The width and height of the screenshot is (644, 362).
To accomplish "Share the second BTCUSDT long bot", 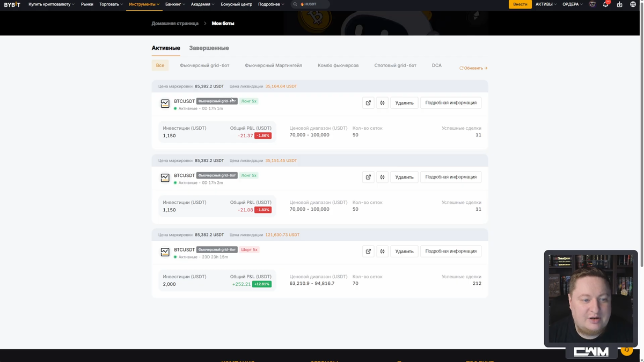I will (368, 177).
